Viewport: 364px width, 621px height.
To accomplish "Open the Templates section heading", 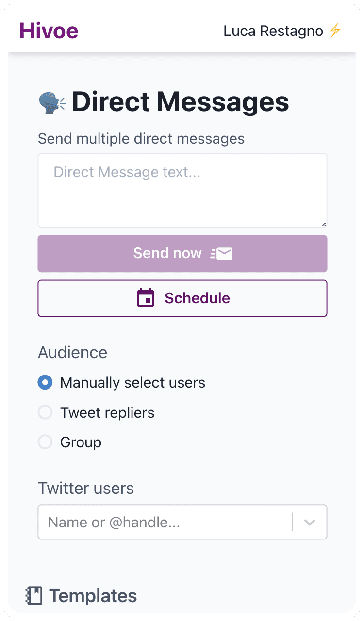I will tap(93, 596).
